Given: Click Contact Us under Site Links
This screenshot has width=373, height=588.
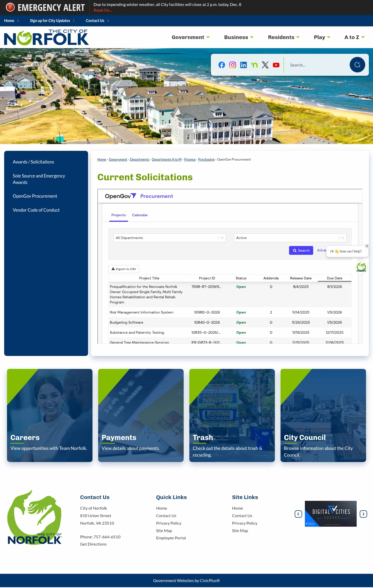Looking at the screenshot, I should click(242, 516).
